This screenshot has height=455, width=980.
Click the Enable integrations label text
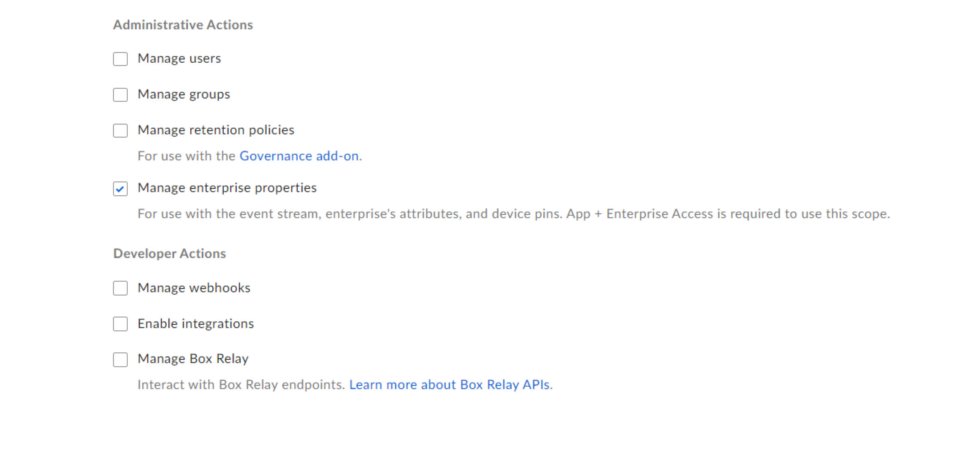click(x=196, y=324)
